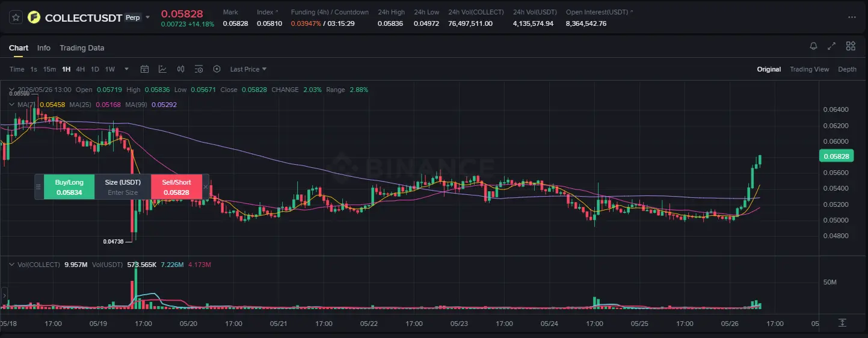The width and height of the screenshot is (868, 338).
Task: Switch to the Trading Data tab
Action: pos(82,48)
